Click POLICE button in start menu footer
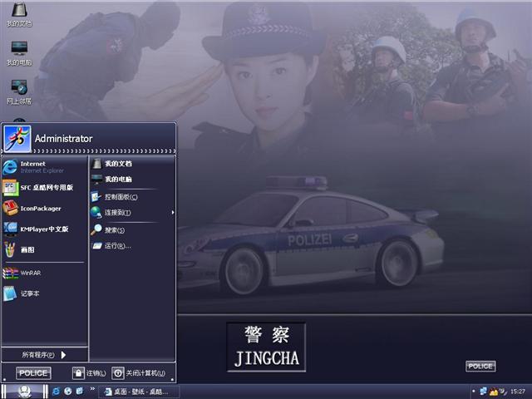Screen dimensions: 532x399 click(33, 373)
